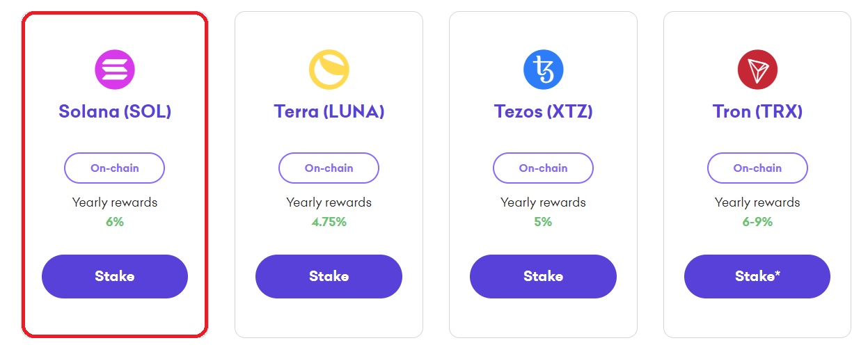Click the 6% yearly rewards for Solana

click(115, 222)
